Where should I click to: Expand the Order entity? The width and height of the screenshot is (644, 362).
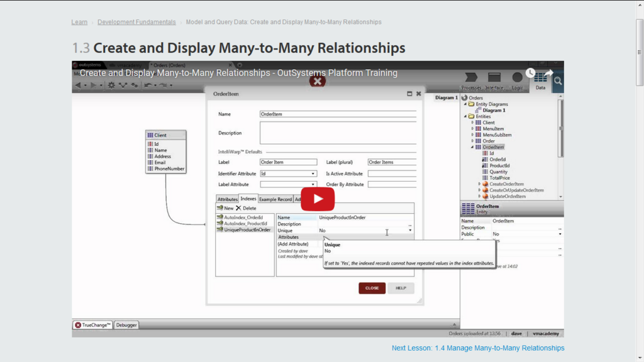pyautogui.click(x=472, y=141)
